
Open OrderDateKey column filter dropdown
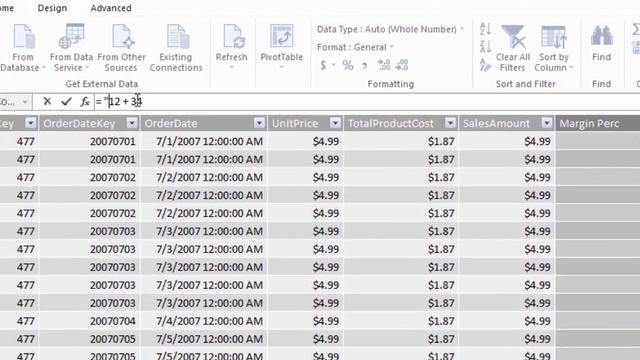point(132,123)
